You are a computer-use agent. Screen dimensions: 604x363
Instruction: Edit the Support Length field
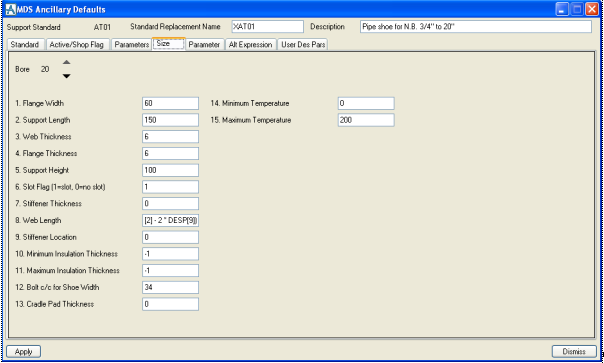click(170, 120)
